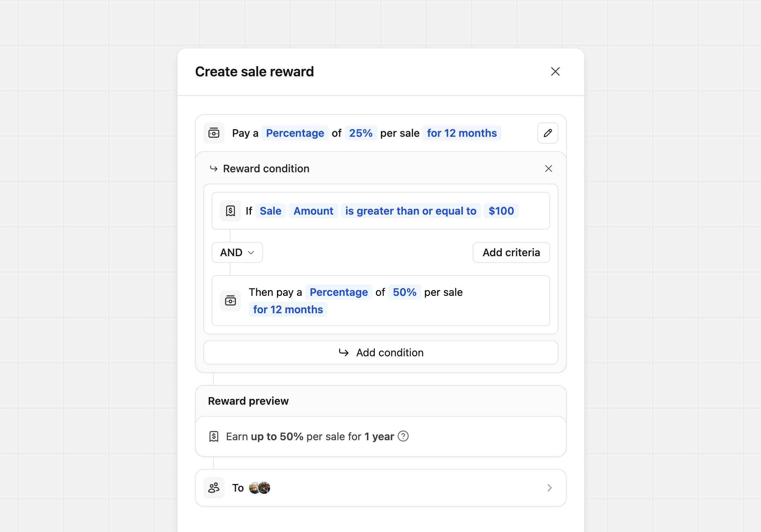Open the AND operator dropdown

click(x=237, y=252)
